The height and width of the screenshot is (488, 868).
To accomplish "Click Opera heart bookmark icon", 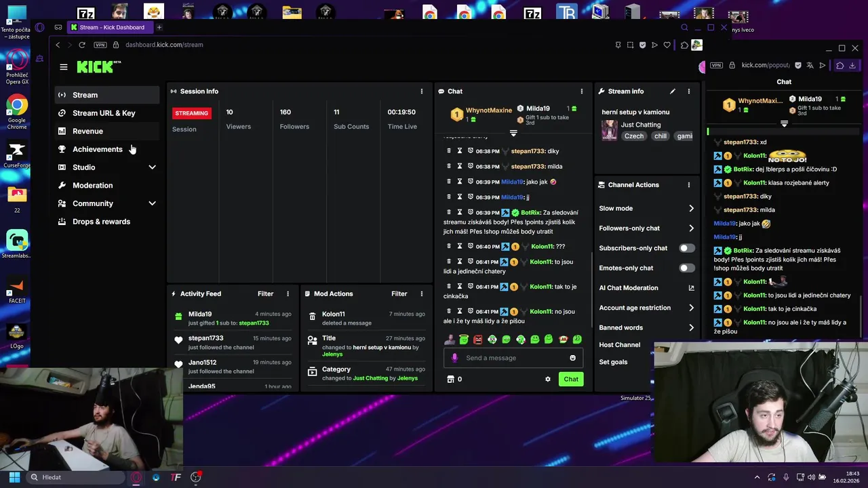I will pyautogui.click(x=667, y=45).
